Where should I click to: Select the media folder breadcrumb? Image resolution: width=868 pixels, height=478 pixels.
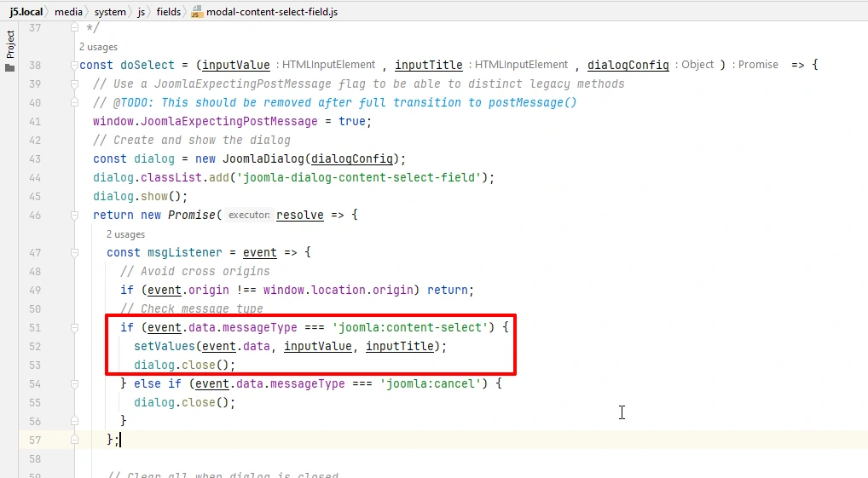point(68,12)
